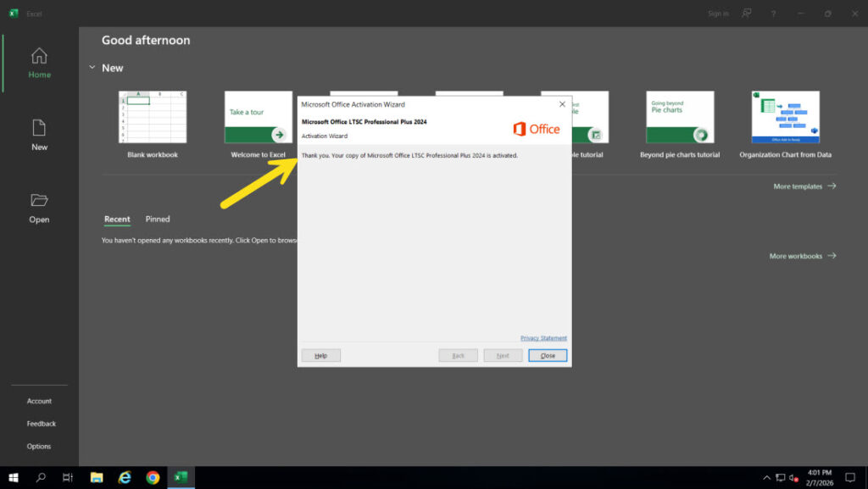The image size is (868, 489).
Task: Follow the More templates link
Action: pos(804,186)
